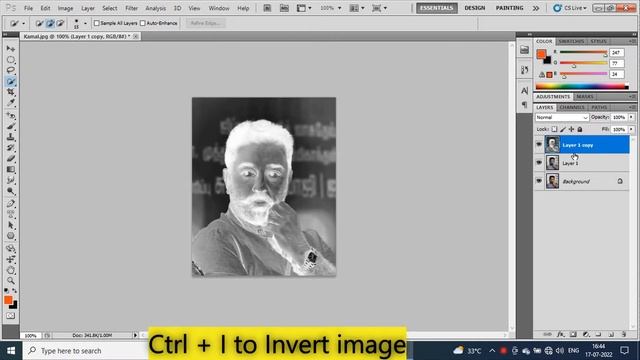Select the Eyedropper tool

click(x=11, y=102)
